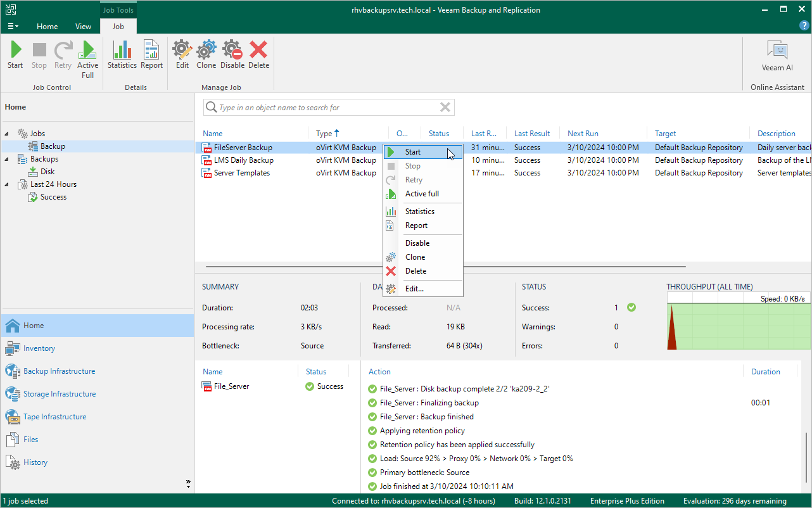Choose Report in the context menu
This screenshot has width=812, height=508.
pos(423,225)
